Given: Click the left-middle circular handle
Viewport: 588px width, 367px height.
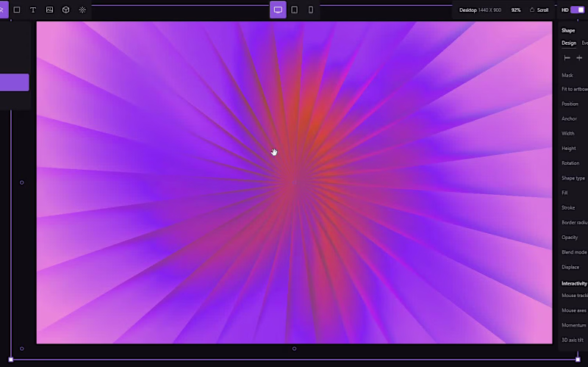Looking at the screenshot, I should (x=22, y=182).
